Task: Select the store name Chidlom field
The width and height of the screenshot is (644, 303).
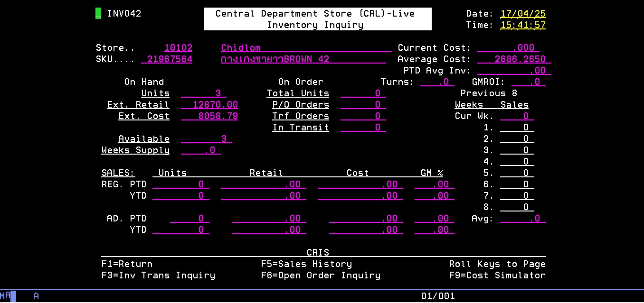Action: (x=306, y=48)
